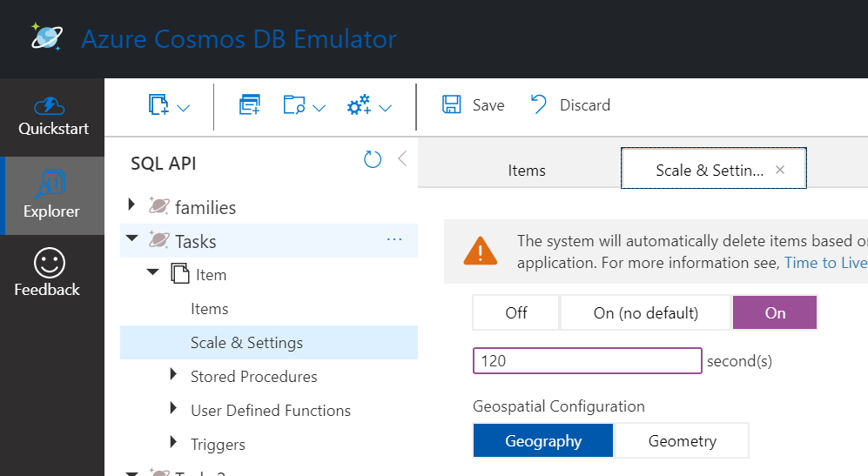
Task: Click the New Stored Procedure gear icon
Action: (359, 105)
